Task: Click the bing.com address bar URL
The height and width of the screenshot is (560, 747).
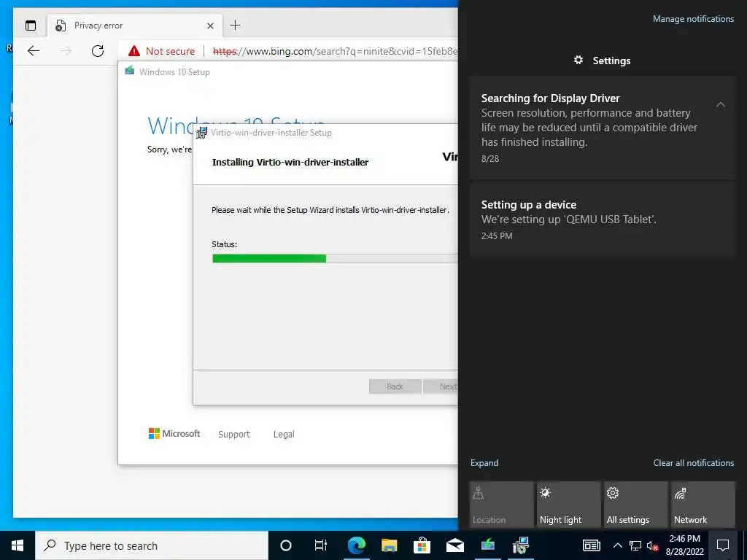Action: click(335, 51)
